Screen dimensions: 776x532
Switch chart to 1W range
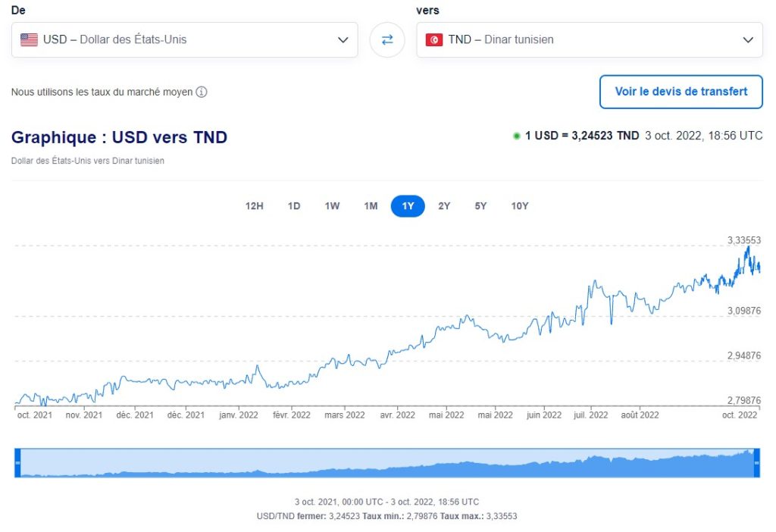pyautogui.click(x=332, y=206)
